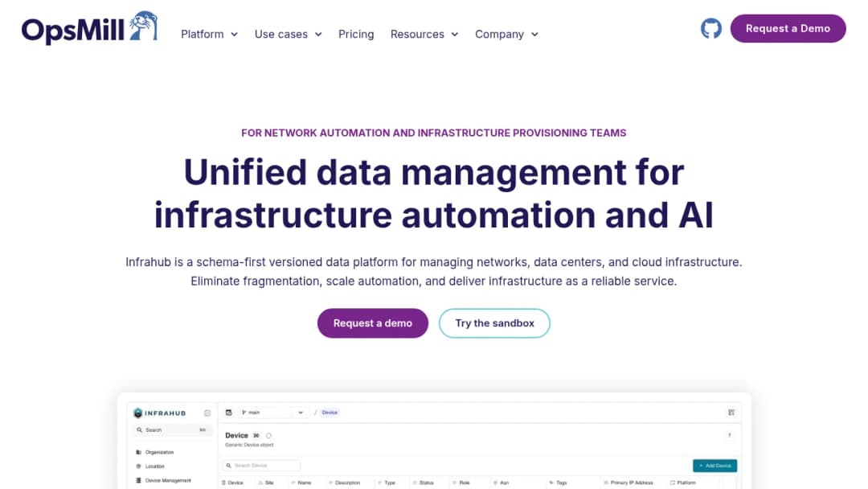Click the OpsMill otter logo
This screenshot has width=868, height=489.
[x=89, y=27]
